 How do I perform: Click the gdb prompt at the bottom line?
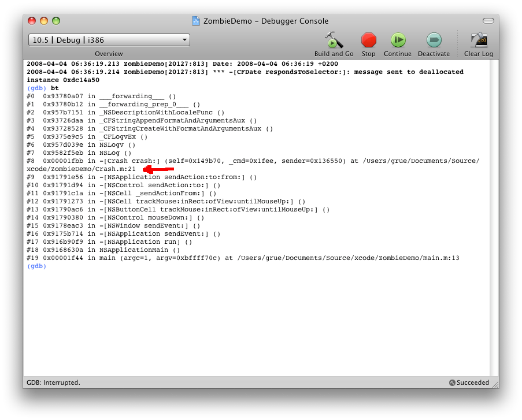pyautogui.click(x=36, y=266)
